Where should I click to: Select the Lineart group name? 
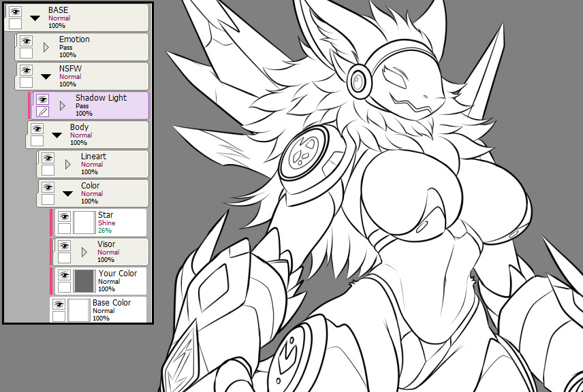(x=94, y=157)
